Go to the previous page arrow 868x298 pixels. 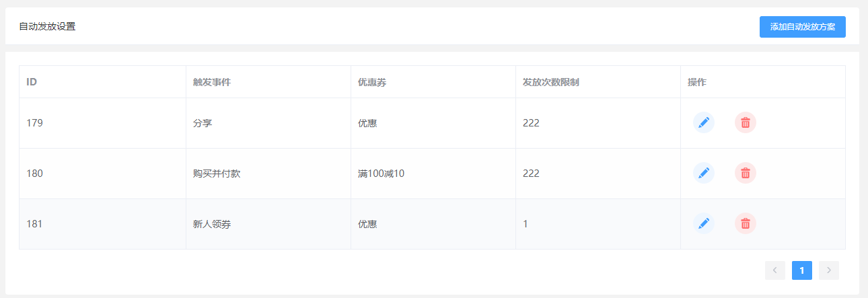(775, 270)
